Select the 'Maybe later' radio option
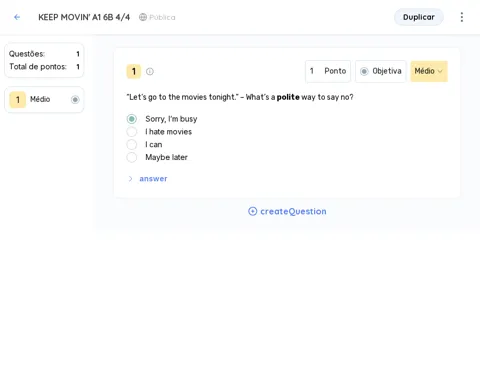The image size is (480, 384). click(132, 157)
